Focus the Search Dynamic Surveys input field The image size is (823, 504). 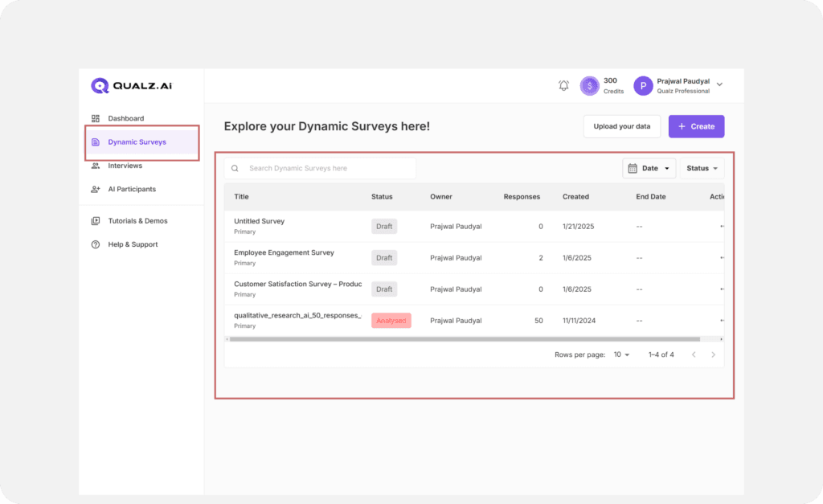pyautogui.click(x=330, y=168)
